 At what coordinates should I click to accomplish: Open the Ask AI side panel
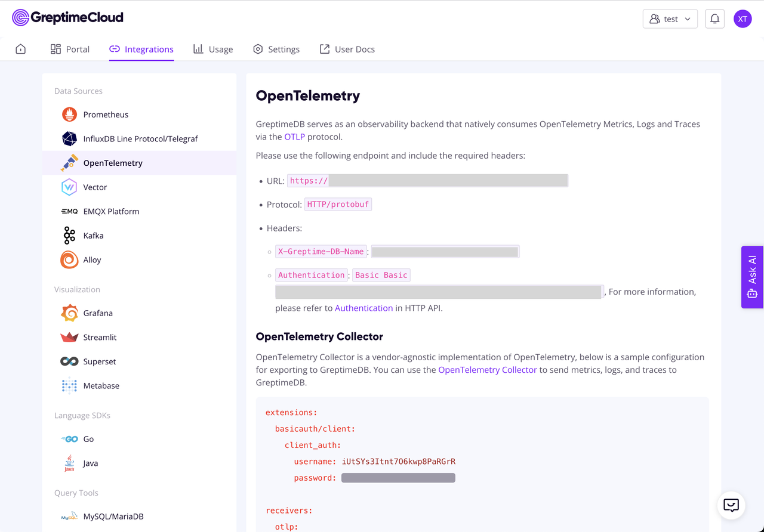(x=752, y=277)
